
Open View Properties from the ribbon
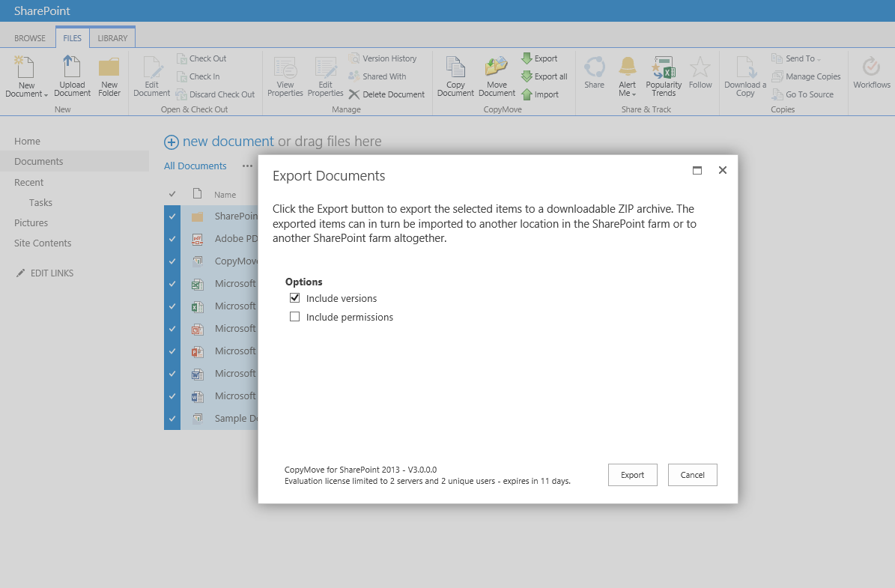[285, 76]
